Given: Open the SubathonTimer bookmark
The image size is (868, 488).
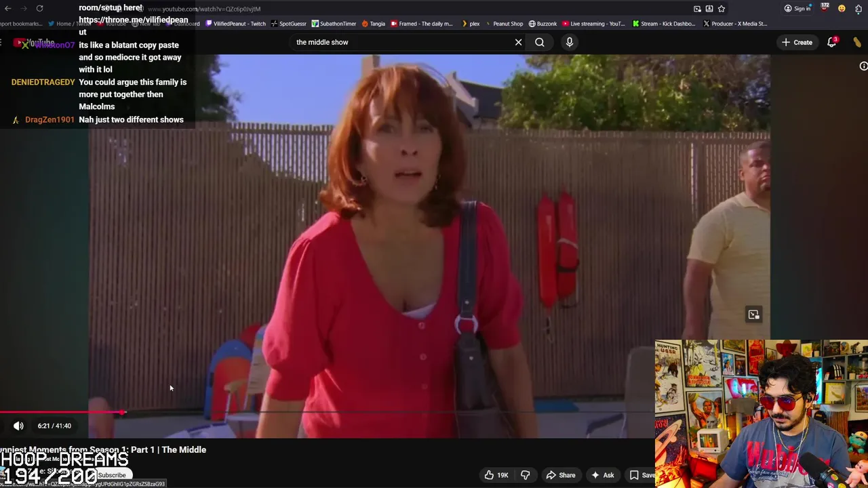Looking at the screenshot, I should pos(334,24).
